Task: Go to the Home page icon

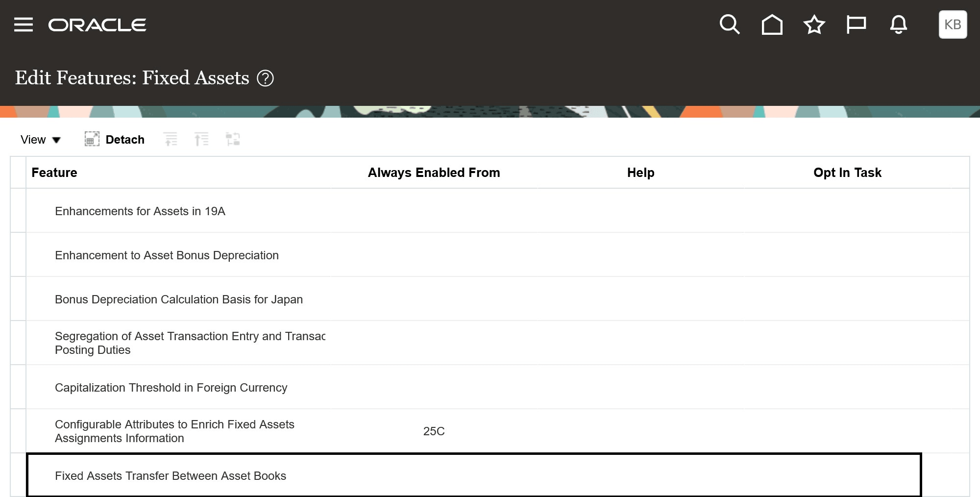Action: (772, 25)
